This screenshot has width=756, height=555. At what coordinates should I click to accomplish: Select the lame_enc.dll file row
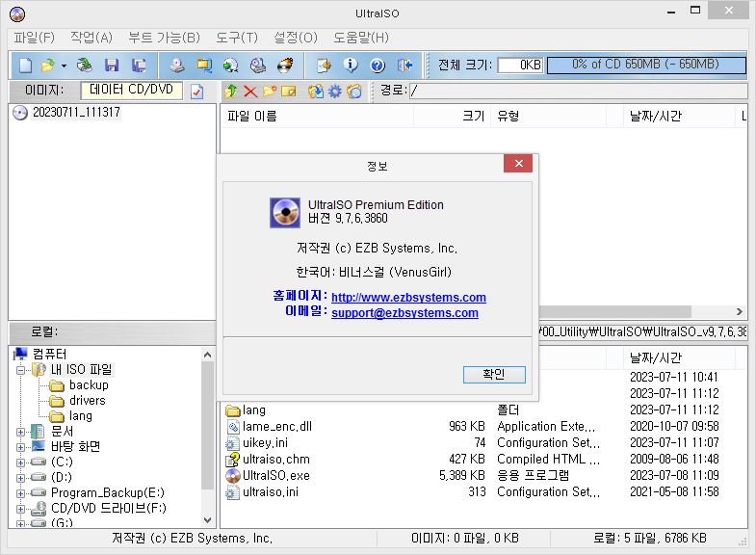[484, 427]
